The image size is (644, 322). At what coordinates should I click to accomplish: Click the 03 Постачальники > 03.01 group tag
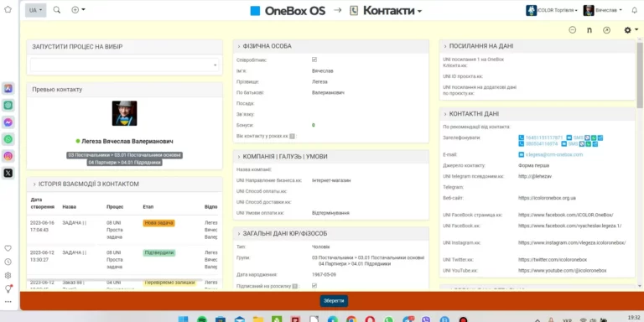(x=124, y=155)
